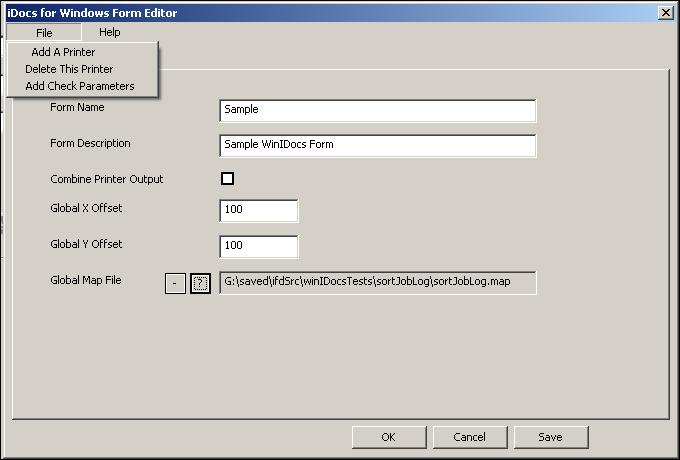Open the Help menu

tap(110, 32)
